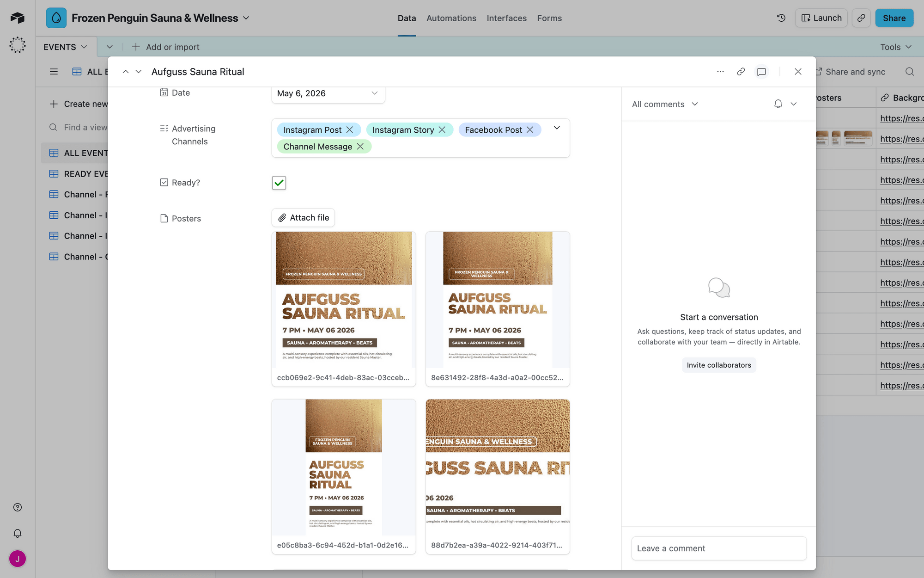Image resolution: width=924 pixels, height=578 pixels.
Task: Click the record title Aufguss Sauna Ritual
Action: click(198, 72)
